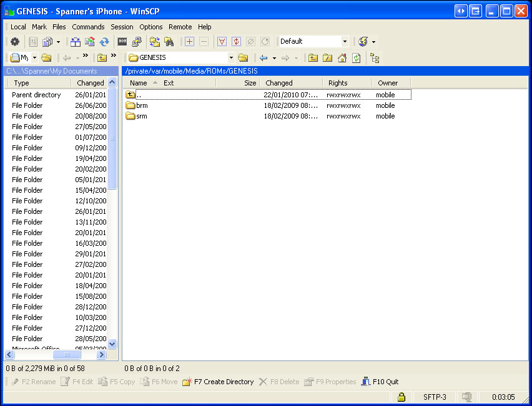Click local horizontal scrollbar right arrow
The image size is (532, 406).
coord(101,355)
